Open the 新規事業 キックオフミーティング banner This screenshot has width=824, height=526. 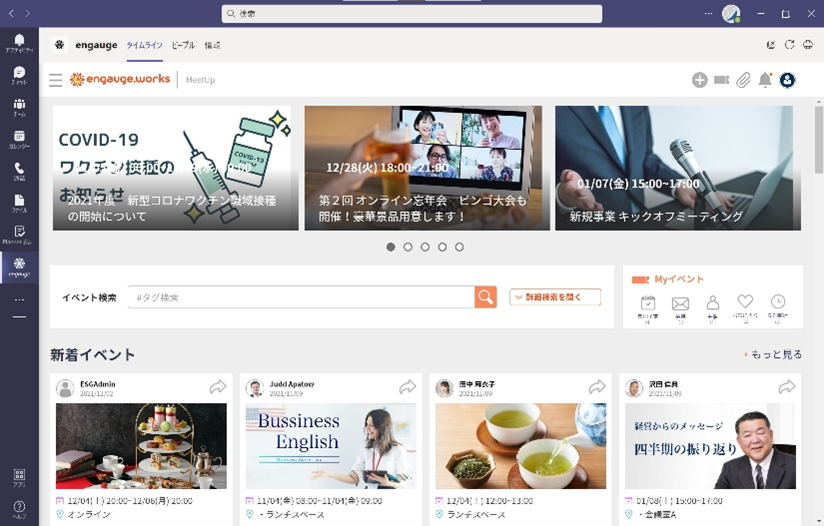[x=678, y=168]
